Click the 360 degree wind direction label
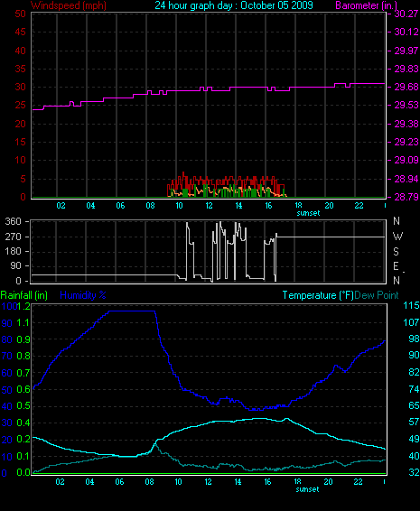The height and width of the screenshot is (511, 420). click(x=13, y=221)
